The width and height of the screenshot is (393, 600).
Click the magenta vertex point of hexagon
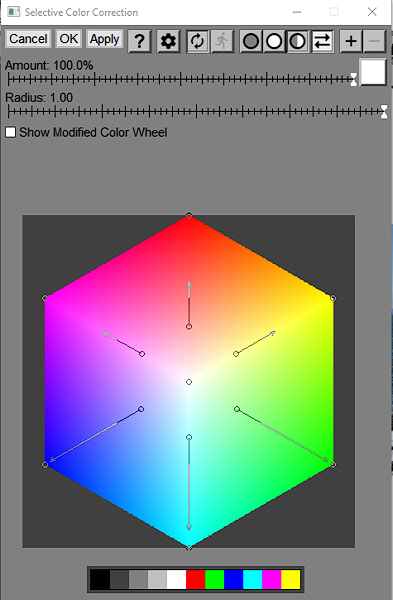point(45,298)
